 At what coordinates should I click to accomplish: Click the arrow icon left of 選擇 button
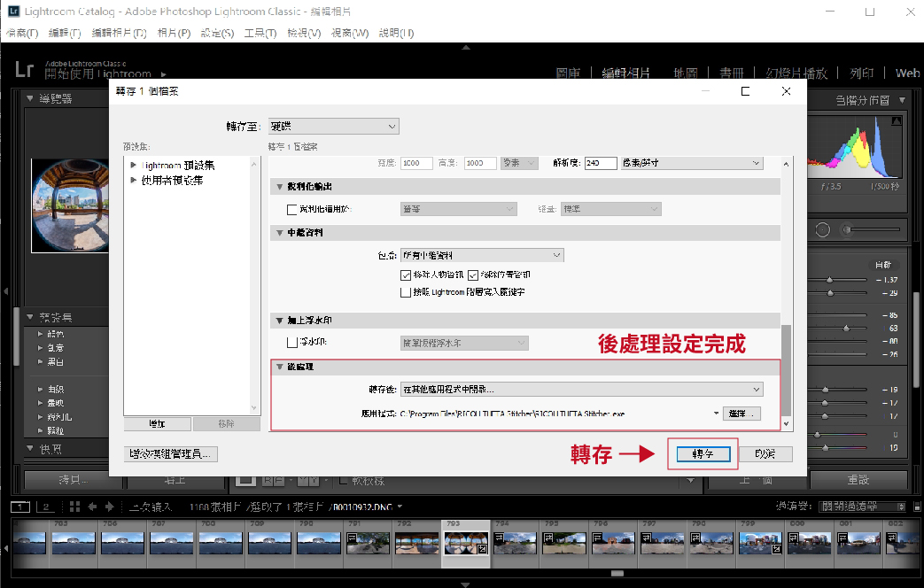714,414
